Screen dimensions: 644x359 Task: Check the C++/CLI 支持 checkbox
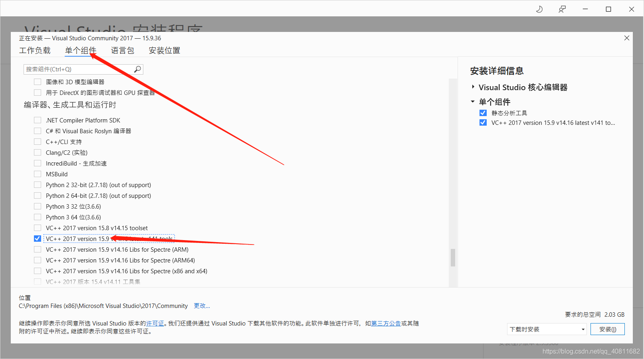(x=38, y=142)
